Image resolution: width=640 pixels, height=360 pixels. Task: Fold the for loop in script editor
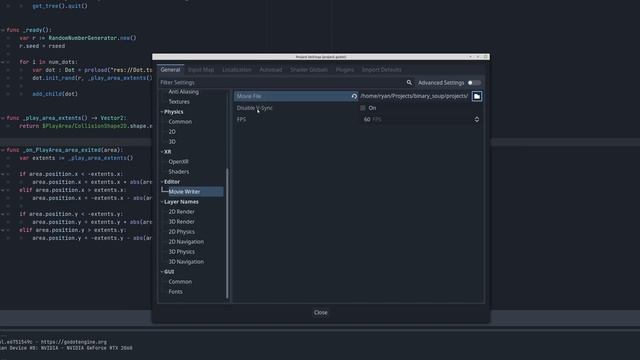(3, 62)
